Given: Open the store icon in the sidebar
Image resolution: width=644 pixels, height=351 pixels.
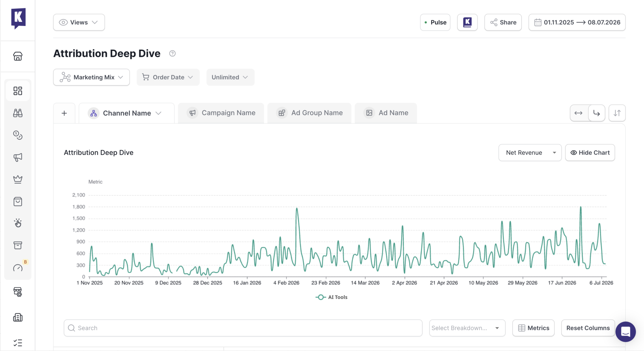Looking at the screenshot, I should coord(18,56).
